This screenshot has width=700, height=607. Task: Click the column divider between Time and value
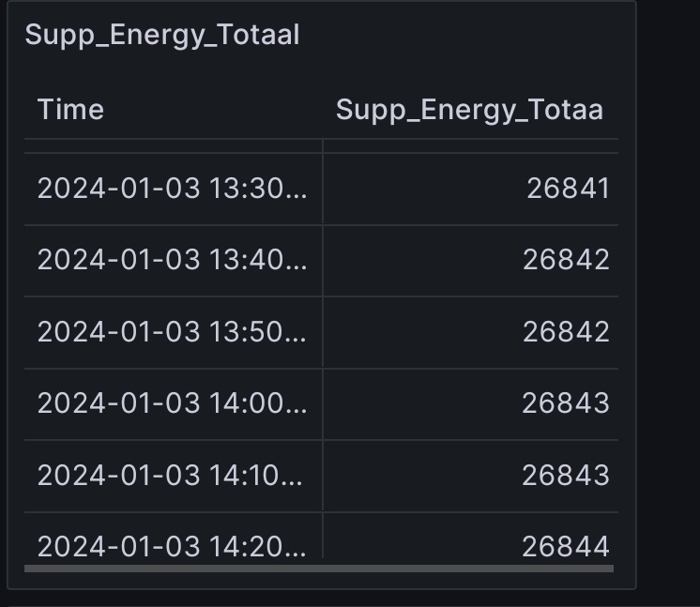(x=323, y=348)
